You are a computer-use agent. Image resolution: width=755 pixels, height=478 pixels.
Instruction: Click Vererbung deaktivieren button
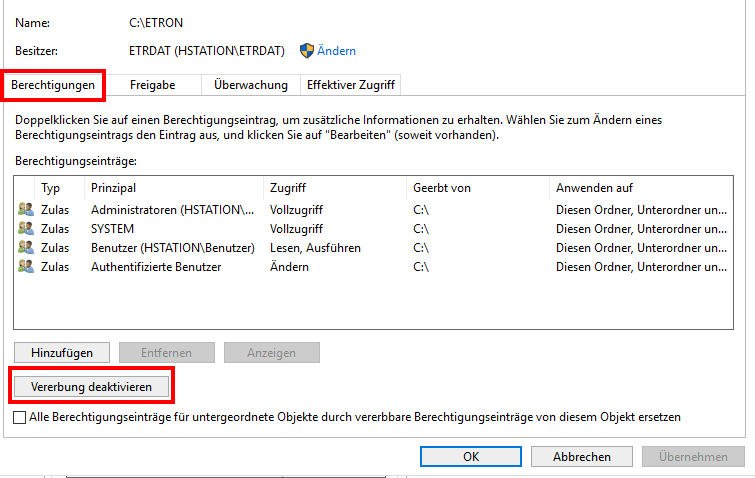91,385
